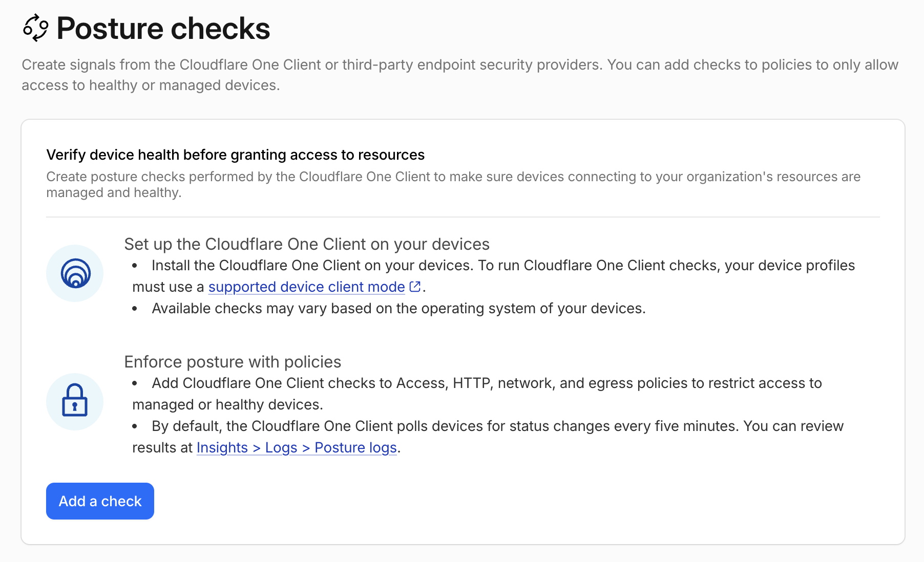This screenshot has width=924, height=562.
Task: Click the 'Create signals from the Cloudflare' description
Action: pos(460,75)
